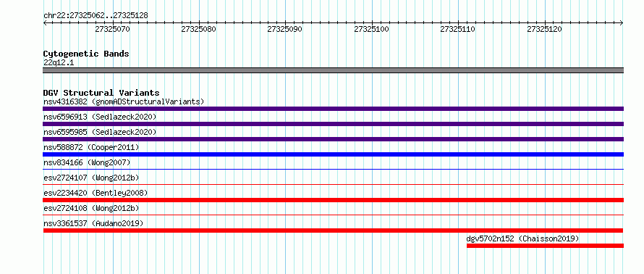Open esv2724107 (Wong2012b) label

[x=91, y=178]
